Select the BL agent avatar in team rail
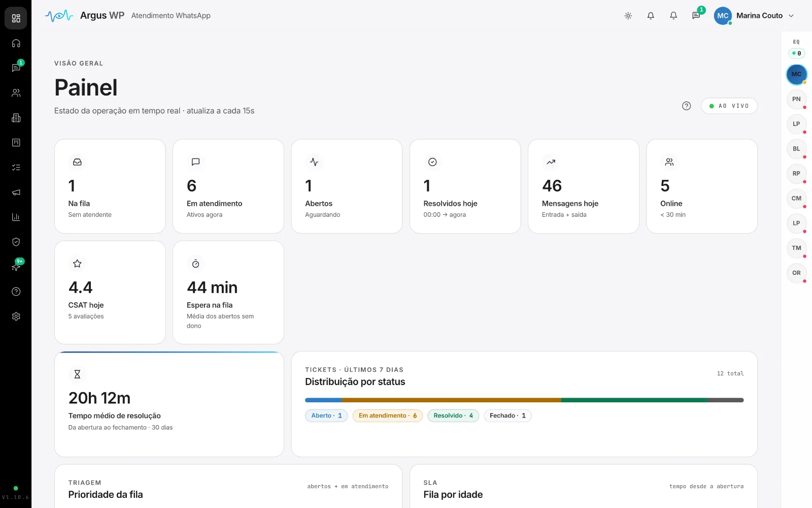 tap(796, 149)
